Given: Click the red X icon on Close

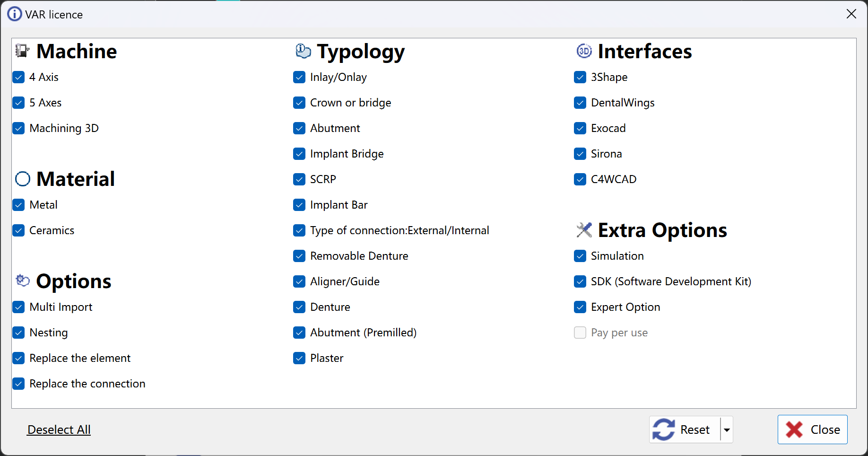Looking at the screenshot, I should point(794,430).
